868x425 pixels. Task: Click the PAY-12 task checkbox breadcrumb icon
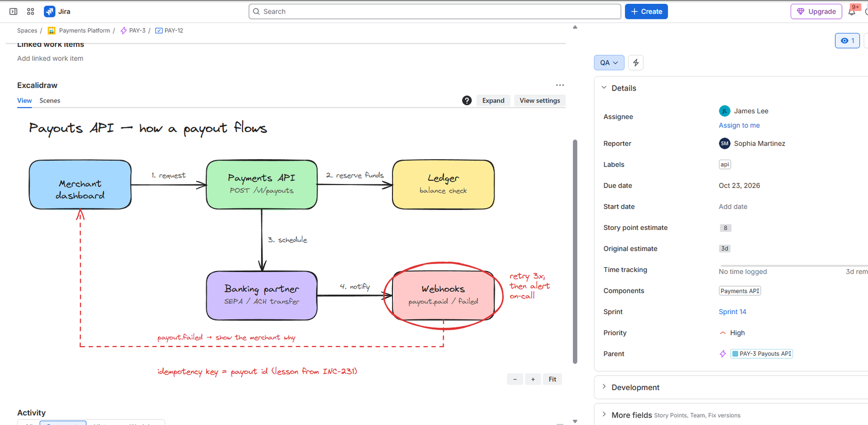(x=159, y=31)
